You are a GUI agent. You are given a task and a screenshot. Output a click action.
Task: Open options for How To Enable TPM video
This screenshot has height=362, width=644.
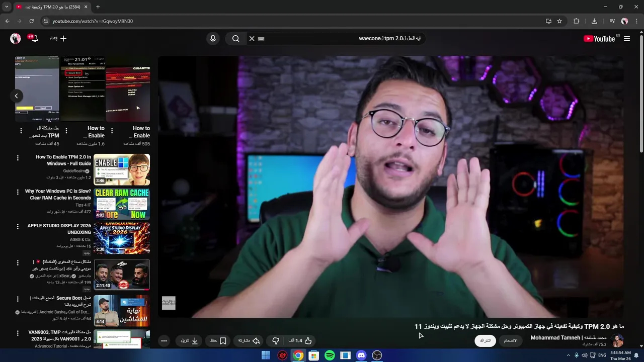18,158
